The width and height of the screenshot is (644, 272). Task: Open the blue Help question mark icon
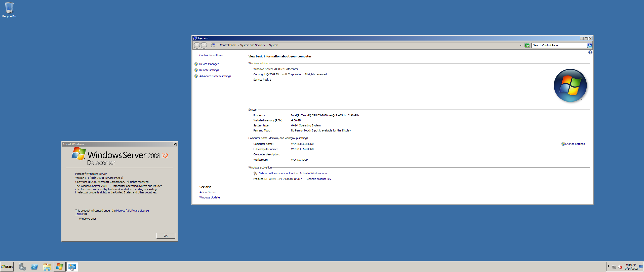[x=590, y=52]
